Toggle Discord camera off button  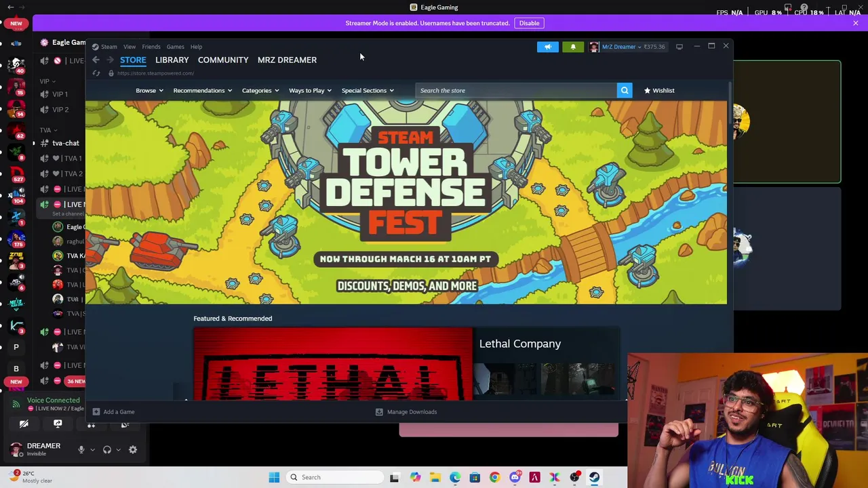pos(24,424)
